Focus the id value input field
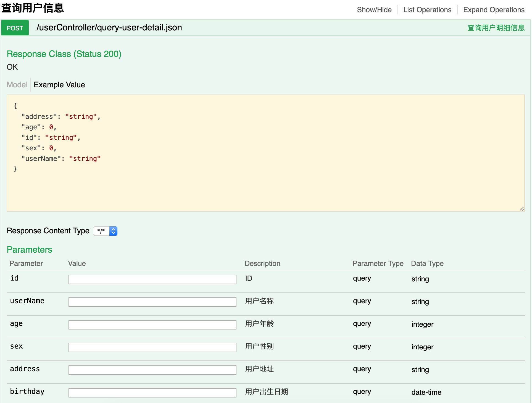This screenshot has height=403, width=532. pos(152,279)
